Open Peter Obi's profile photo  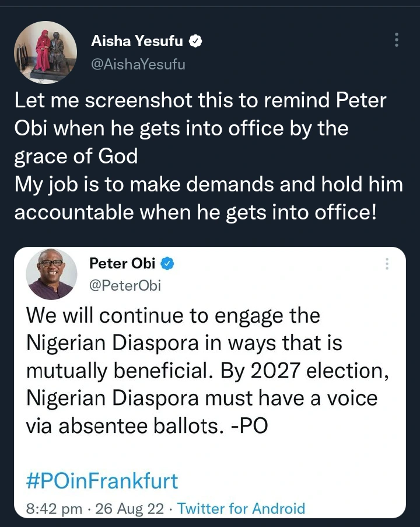tap(52, 274)
